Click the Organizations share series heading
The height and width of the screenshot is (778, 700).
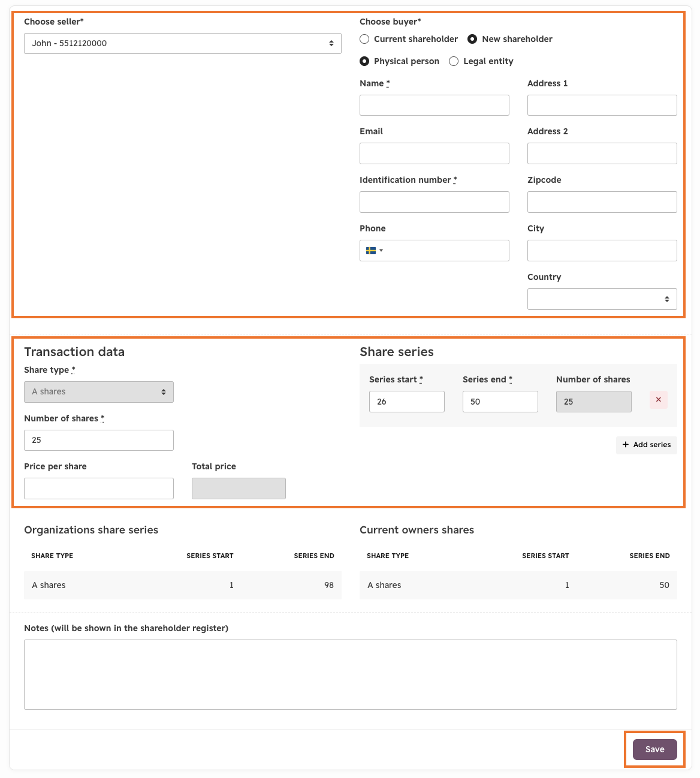click(91, 530)
